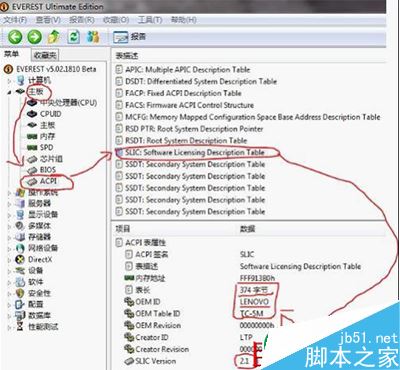400x370 pixels.
Task: Click the 存储器 drive icon
Action: [x=21, y=237]
